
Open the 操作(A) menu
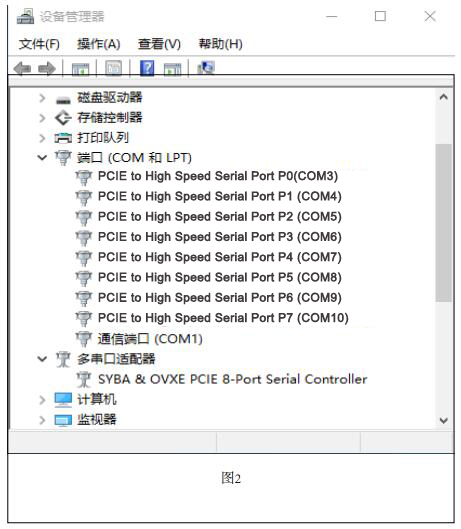tap(99, 44)
